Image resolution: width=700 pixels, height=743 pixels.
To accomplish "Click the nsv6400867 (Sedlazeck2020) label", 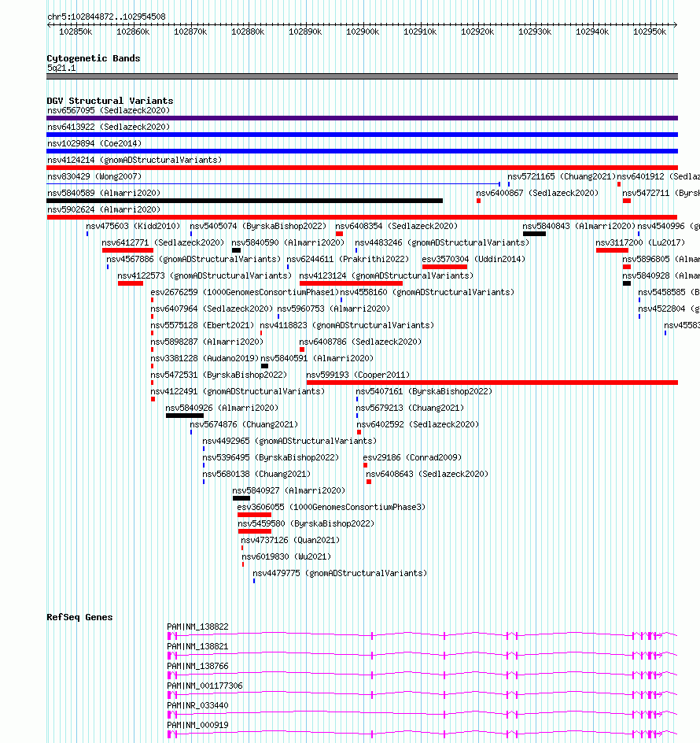I will tap(537, 193).
